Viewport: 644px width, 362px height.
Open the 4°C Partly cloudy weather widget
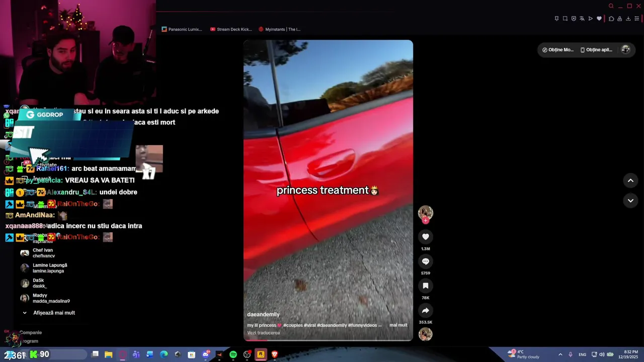(524, 354)
